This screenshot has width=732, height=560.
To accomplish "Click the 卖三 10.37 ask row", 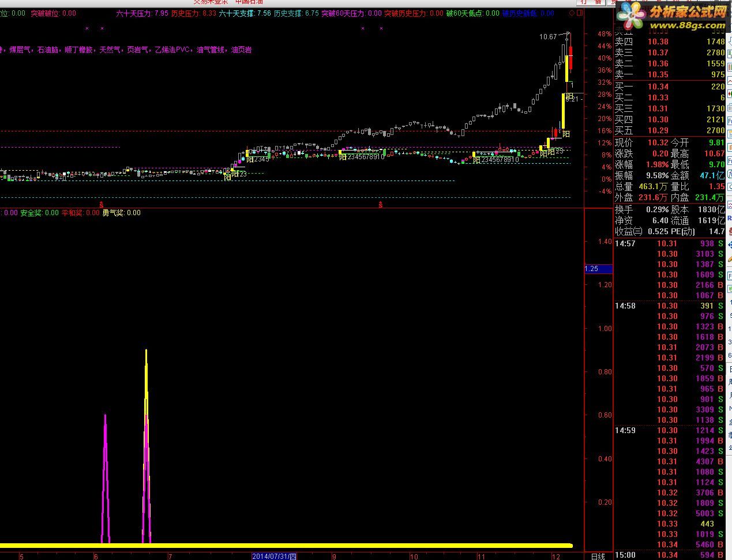I will (670, 52).
